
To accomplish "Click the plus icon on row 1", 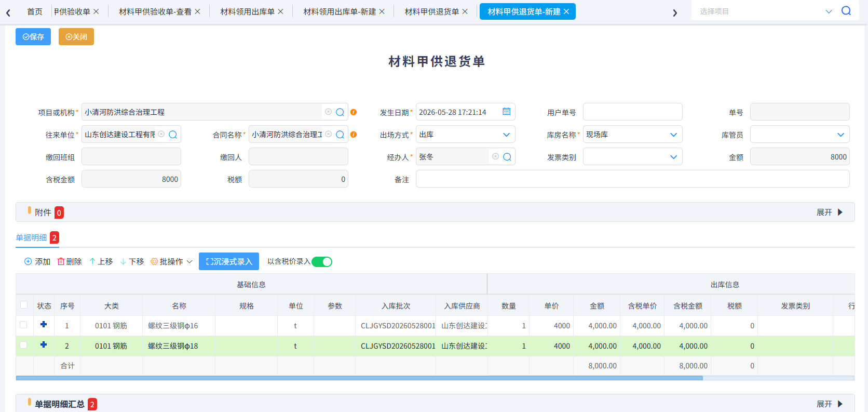I will (x=44, y=324).
